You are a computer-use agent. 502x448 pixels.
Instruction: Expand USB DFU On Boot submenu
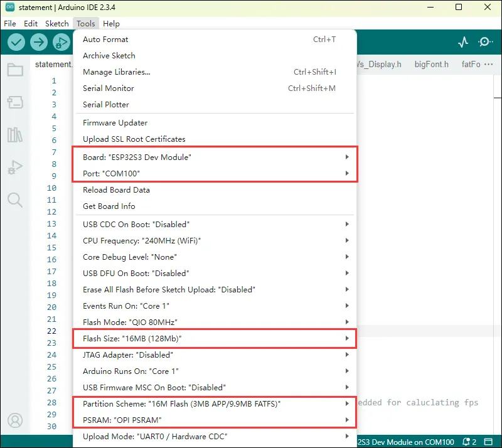[x=215, y=274]
